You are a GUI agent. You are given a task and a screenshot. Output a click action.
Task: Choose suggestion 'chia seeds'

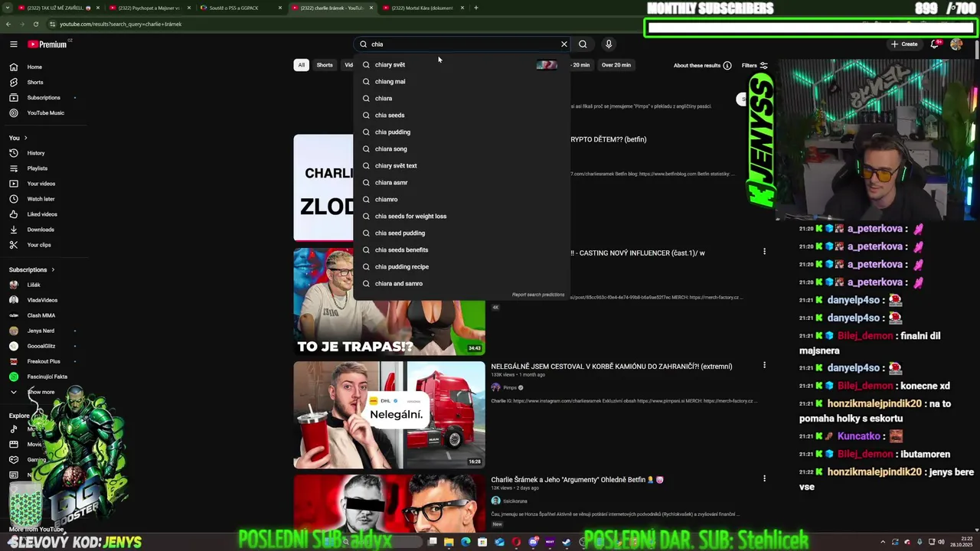click(x=462, y=116)
